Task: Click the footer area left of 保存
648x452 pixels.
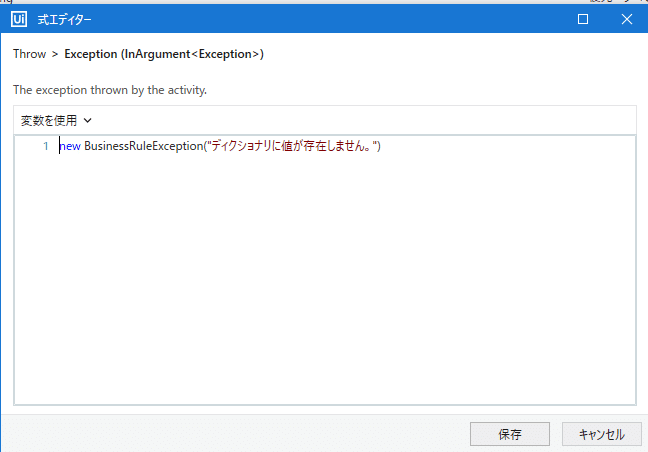Action: click(x=236, y=434)
